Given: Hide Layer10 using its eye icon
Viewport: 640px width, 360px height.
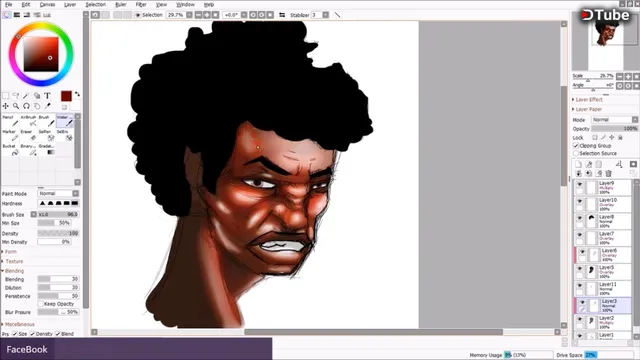Looking at the screenshot, I should pos(579,201).
